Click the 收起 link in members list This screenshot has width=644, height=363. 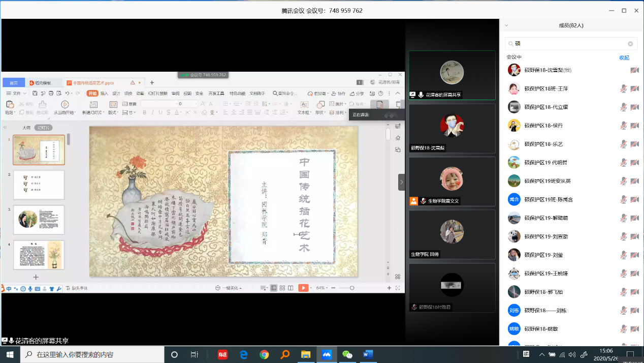click(624, 57)
